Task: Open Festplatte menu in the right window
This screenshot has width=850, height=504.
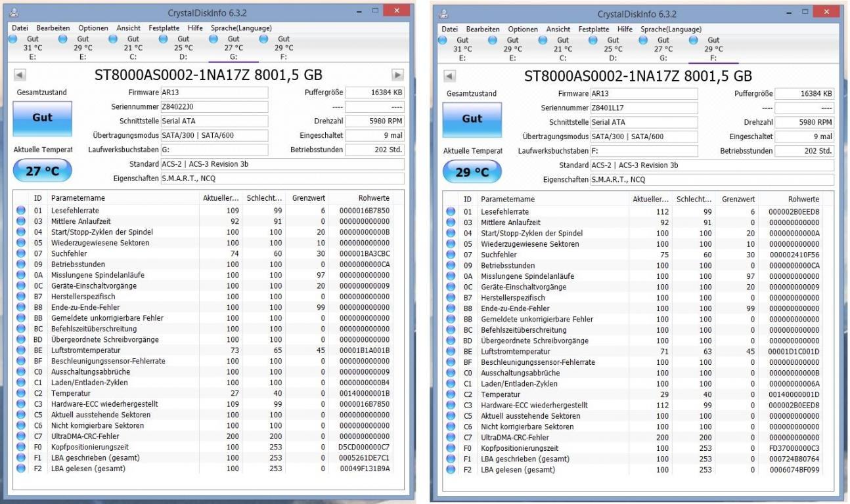Action: [594, 29]
